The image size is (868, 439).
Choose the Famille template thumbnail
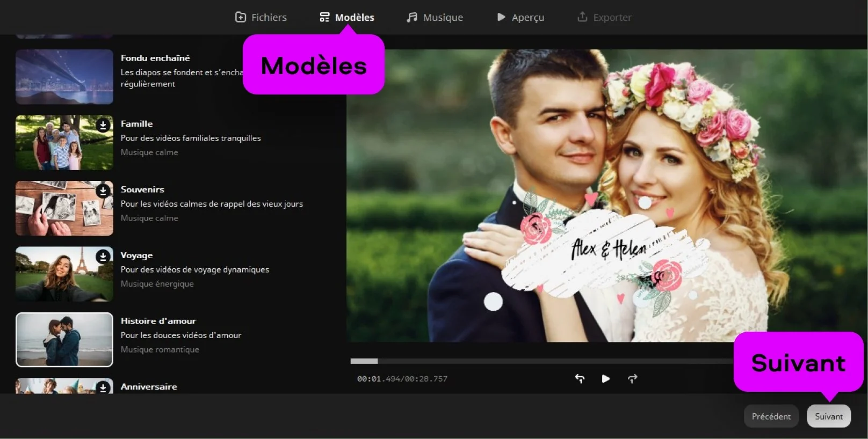coord(64,143)
